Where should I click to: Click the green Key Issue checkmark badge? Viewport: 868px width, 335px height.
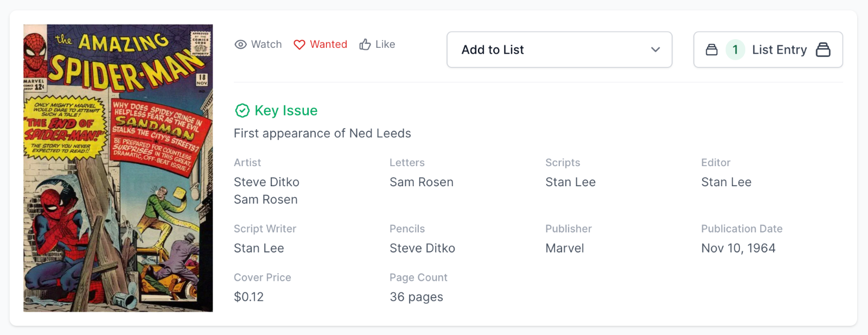coord(242,111)
